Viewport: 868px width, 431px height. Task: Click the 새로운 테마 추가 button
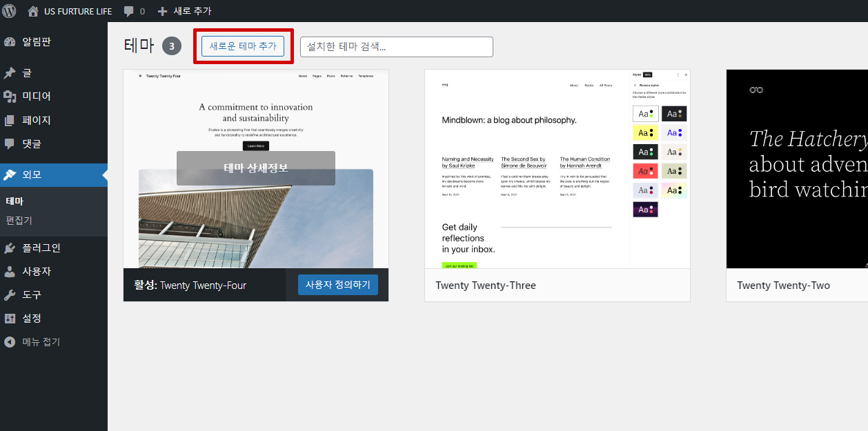(242, 46)
